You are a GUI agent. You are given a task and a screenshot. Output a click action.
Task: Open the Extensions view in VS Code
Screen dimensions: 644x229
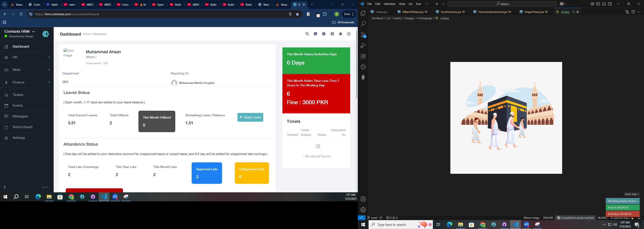point(363,56)
